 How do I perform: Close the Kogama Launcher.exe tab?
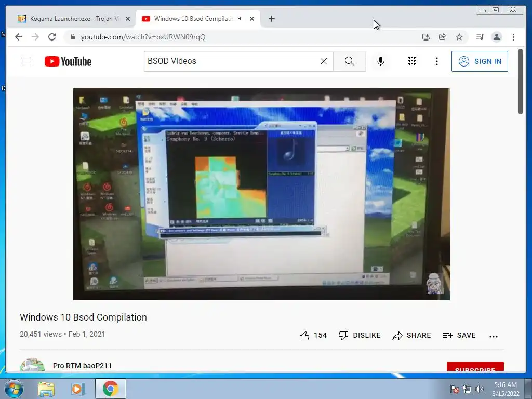(128, 19)
